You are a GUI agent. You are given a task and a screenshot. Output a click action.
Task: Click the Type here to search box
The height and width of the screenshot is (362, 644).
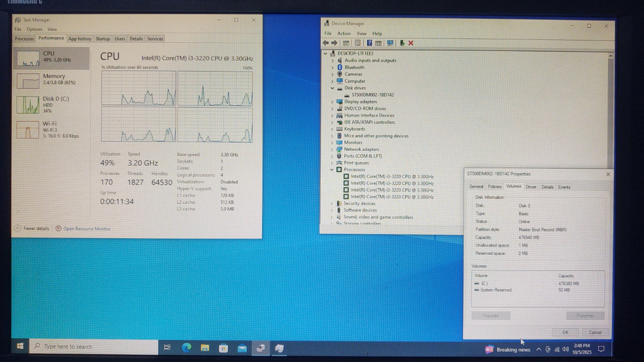95,346
